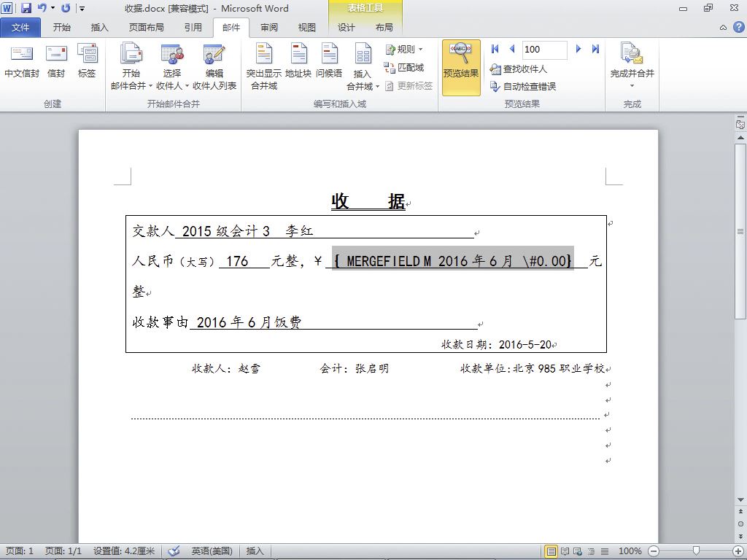747x560 pixels.
Task: Open the 插入合并域 dropdown
Action: click(363, 66)
